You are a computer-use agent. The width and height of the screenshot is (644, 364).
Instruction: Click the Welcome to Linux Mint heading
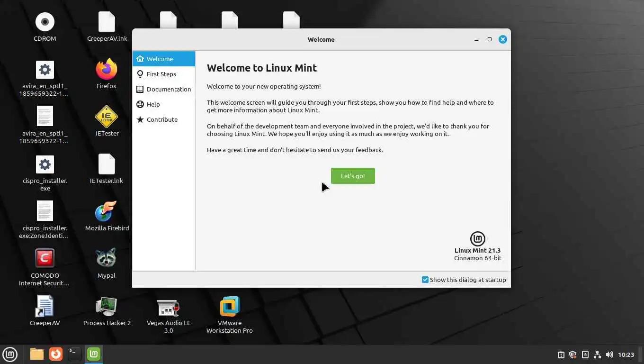point(262,68)
